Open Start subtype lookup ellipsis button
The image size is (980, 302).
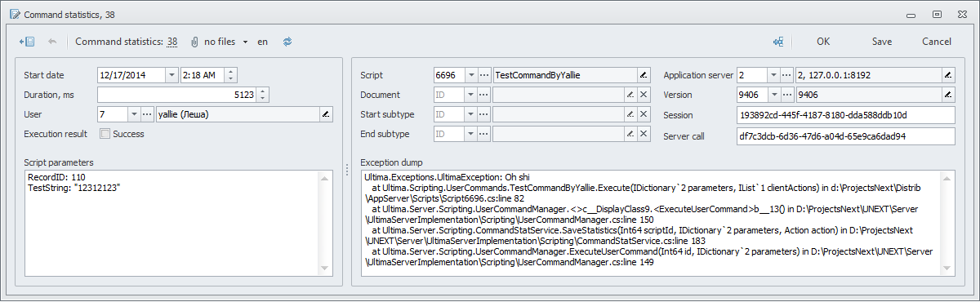point(483,114)
